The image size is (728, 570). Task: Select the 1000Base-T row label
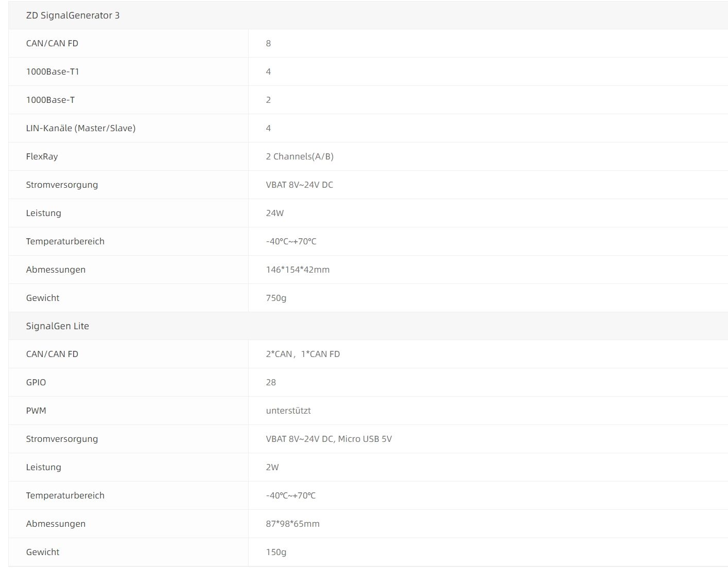(50, 100)
